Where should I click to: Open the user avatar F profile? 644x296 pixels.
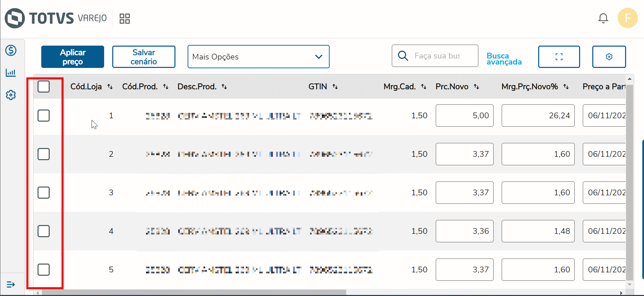[x=627, y=18]
